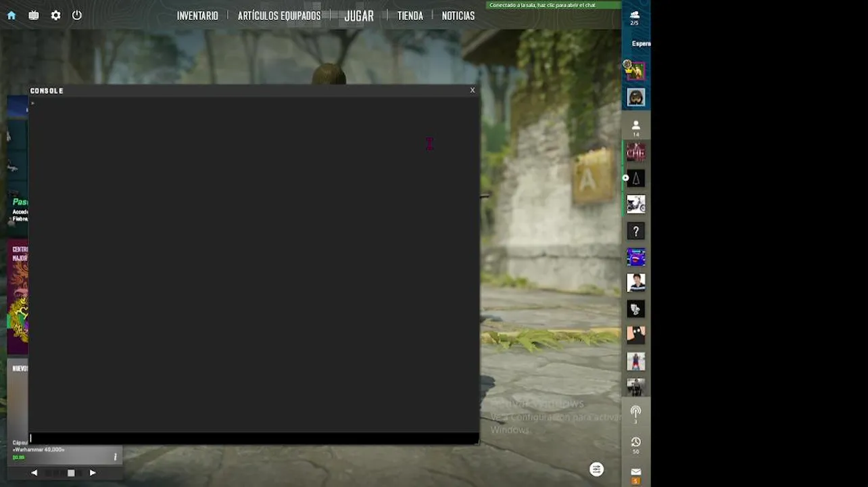Open the INVENTARIO tab

pos(197,16)
